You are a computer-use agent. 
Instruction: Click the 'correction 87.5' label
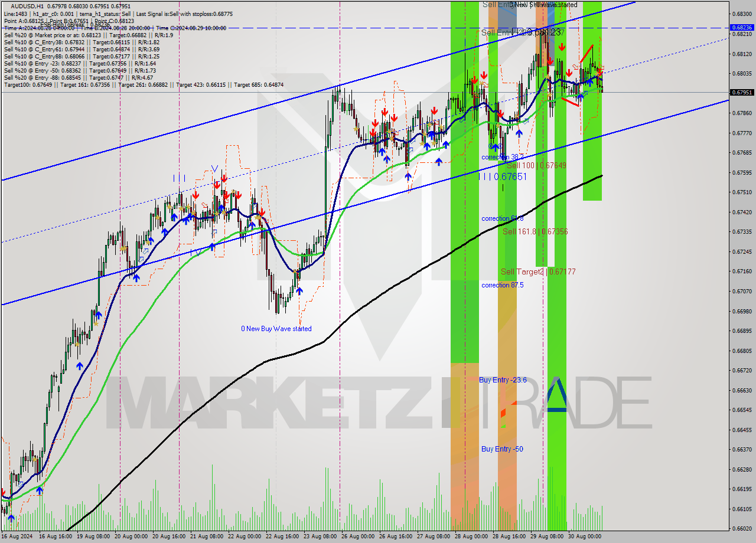click(x=503, y=285)
